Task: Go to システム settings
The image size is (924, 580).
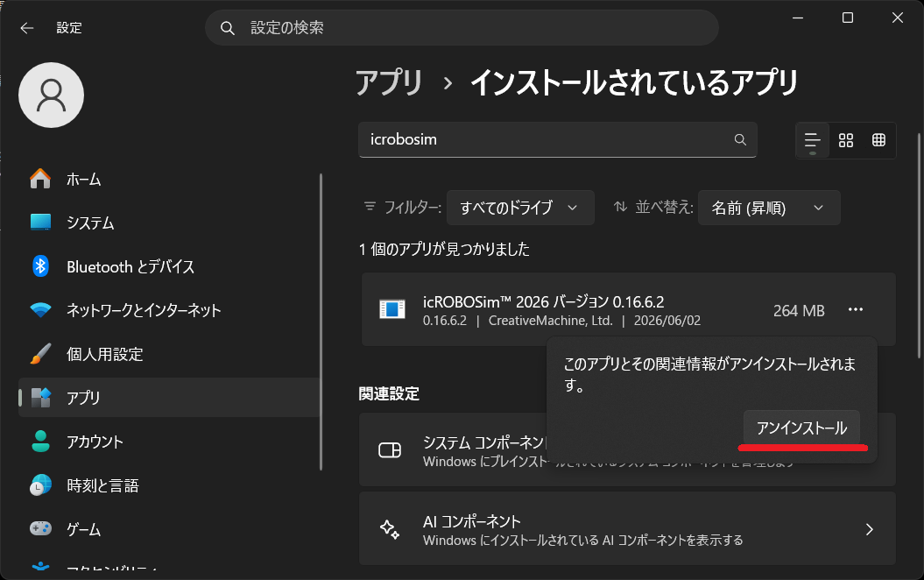Action: click(168, 223)
